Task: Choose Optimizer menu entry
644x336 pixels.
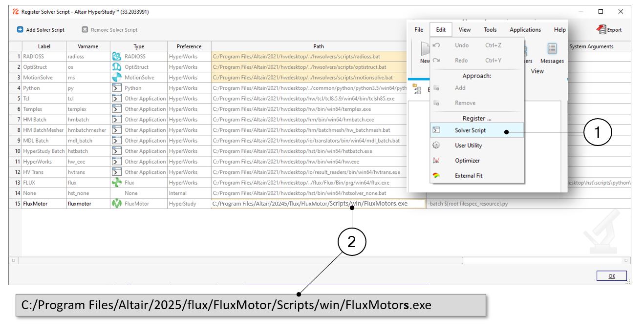Action: [x=476, y=161]
